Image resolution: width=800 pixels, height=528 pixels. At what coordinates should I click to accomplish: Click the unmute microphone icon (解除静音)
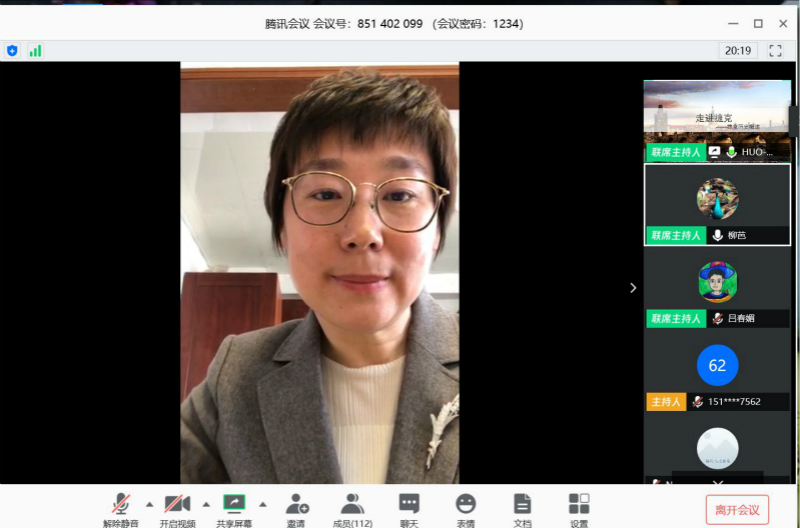tap(121, 503)
